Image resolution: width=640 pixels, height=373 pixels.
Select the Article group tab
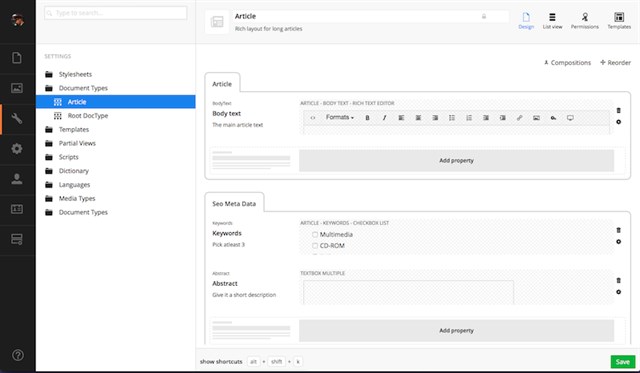pos(222,84)
